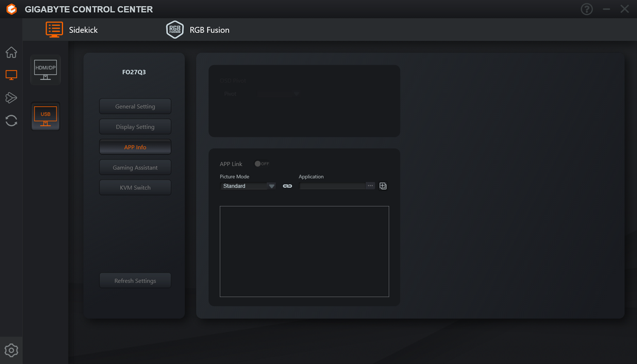Close the Gigabyte Control Center window
The image size is (637, 364).
[x=624, y=9]
